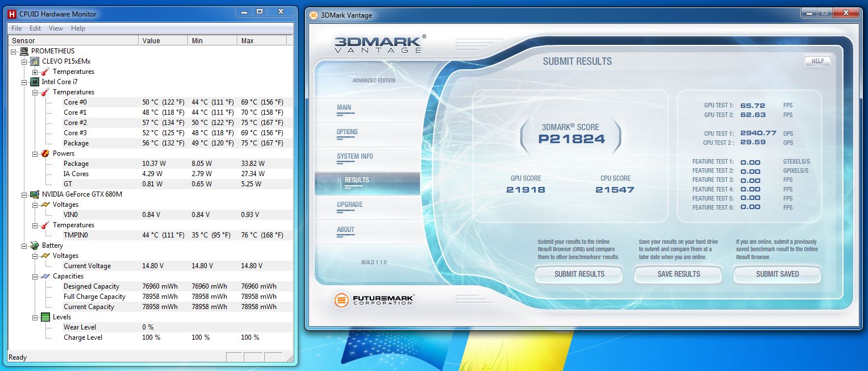This screenshot has height=371, width=868.
Task: Click the Battery device icon
Action: [x=35, y=245]
